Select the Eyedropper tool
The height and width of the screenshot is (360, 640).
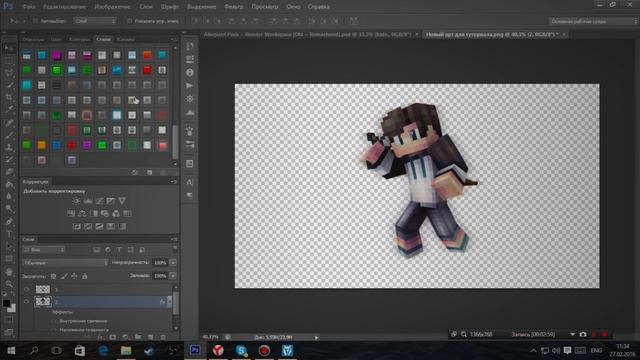(9, 110)
